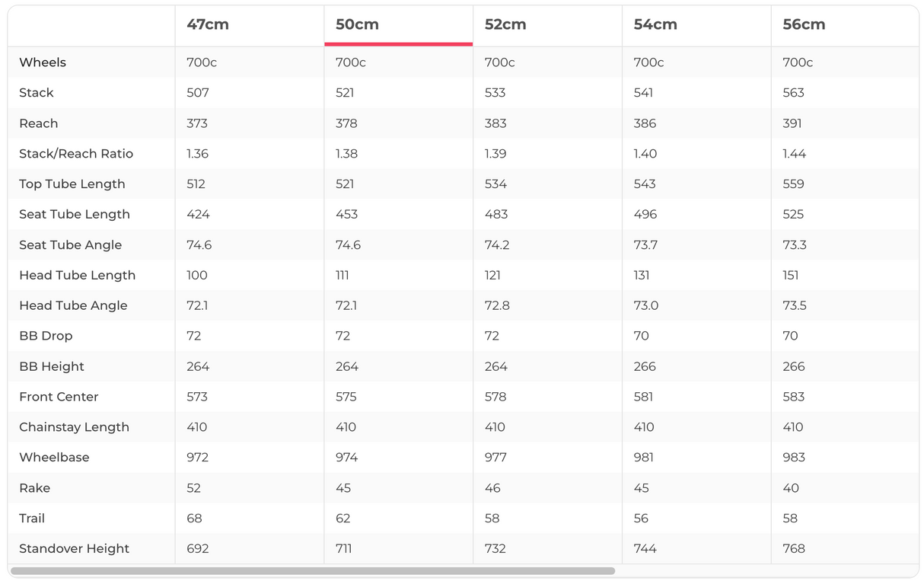Select the Stack/Reach Ratio row label
The image size is (924, 584).
pyautogui.click(x=76, y=154)
